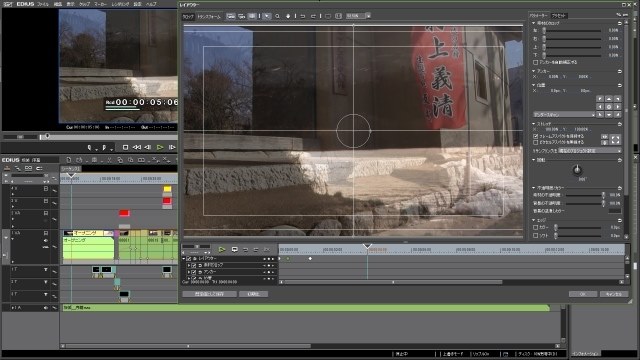This screenshot has height=360, width=640.
Task: Select the hand pan tool in Layouter toolbar
Action: pyautogui.click(x=288, y=16)
